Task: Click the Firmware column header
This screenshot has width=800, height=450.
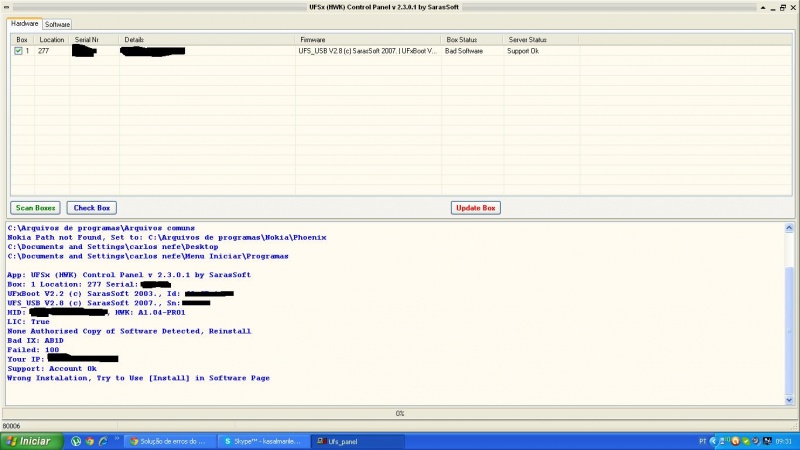Action: (368, 39)
